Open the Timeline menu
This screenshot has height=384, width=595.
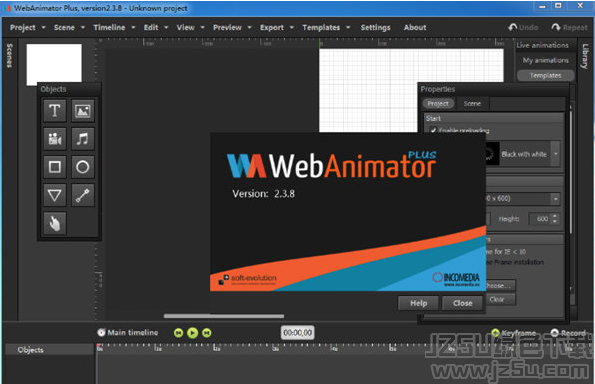(114, 27)
